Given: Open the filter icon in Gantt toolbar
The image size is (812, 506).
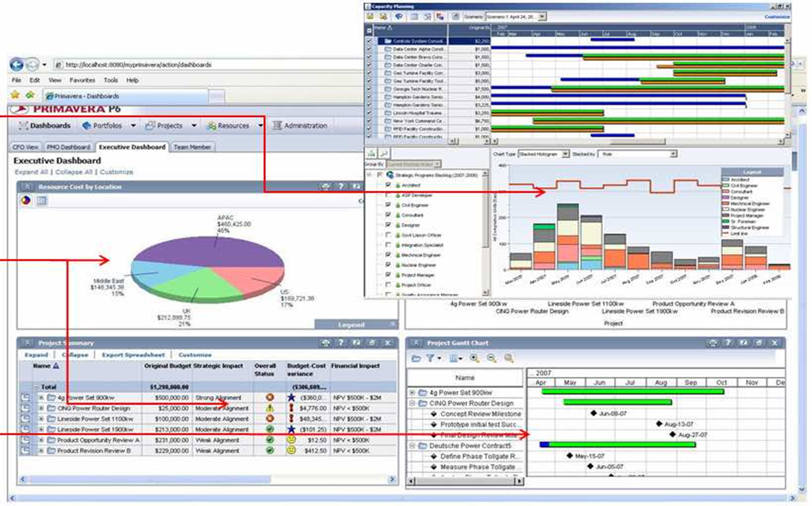Looking at the screenshot, I should (430, 358).
